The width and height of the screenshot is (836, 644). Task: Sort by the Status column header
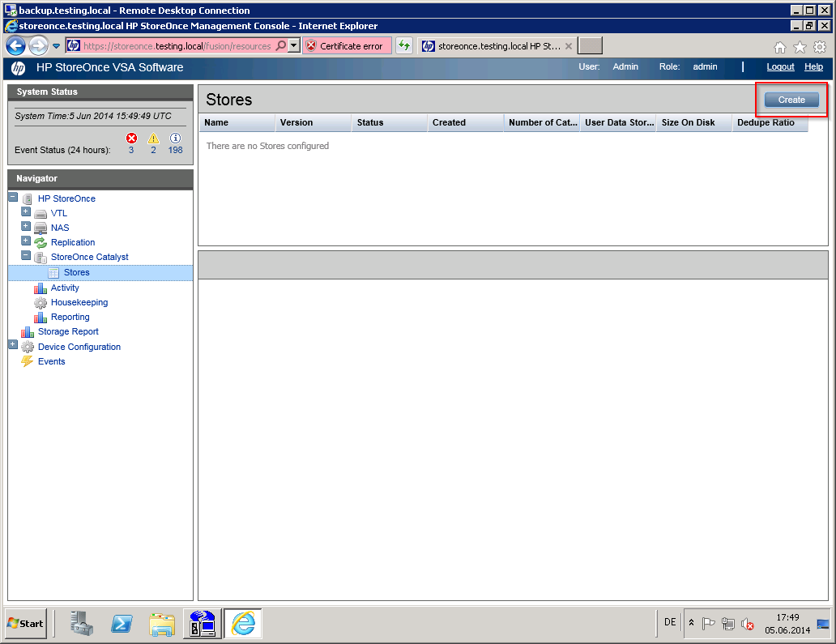click(390, 122)
